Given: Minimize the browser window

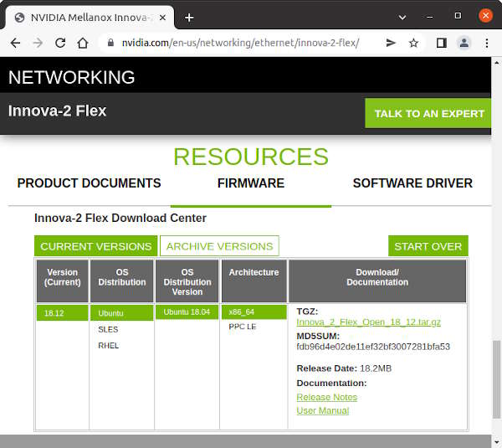Looking at the screenshot, I should pos(430,17).
